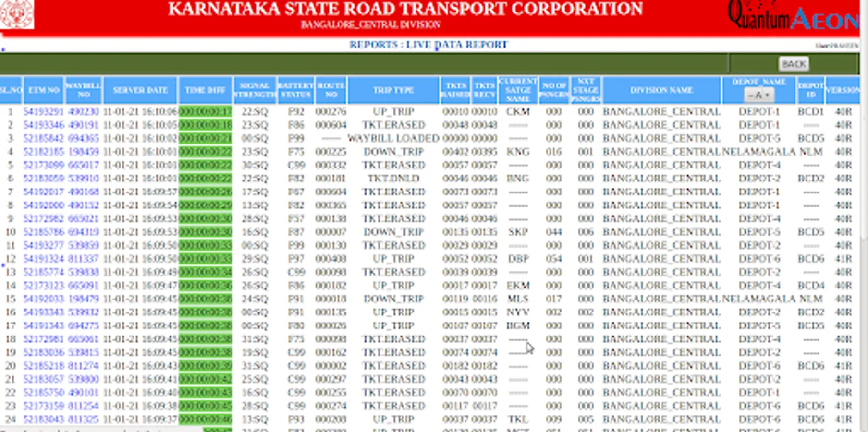Click the TKTS RAISED column header
Image resolution: width=868 pixels, height=432 pixels.
point(456,90)
